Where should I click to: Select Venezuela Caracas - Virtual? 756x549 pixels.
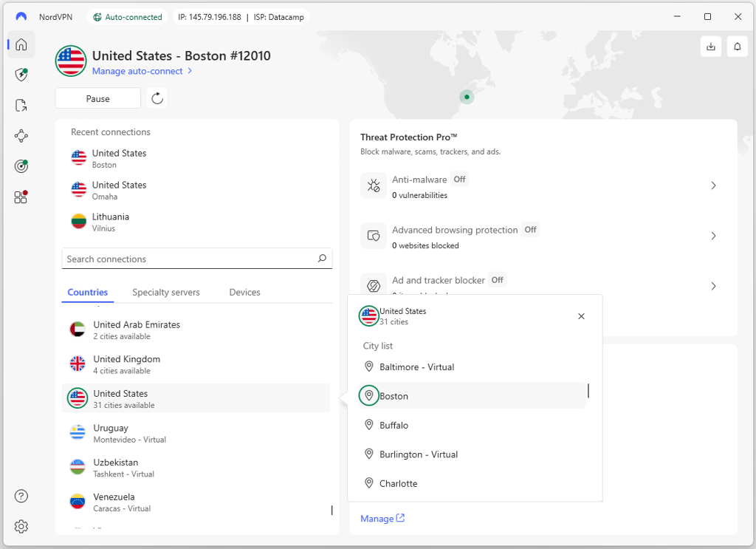tap(196, 502)
